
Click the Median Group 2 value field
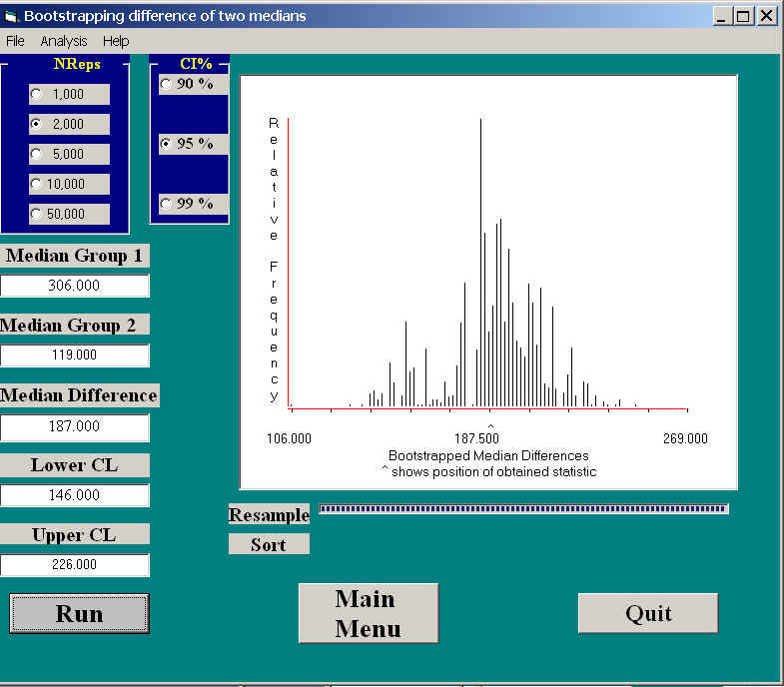click(x=75, y=355)
